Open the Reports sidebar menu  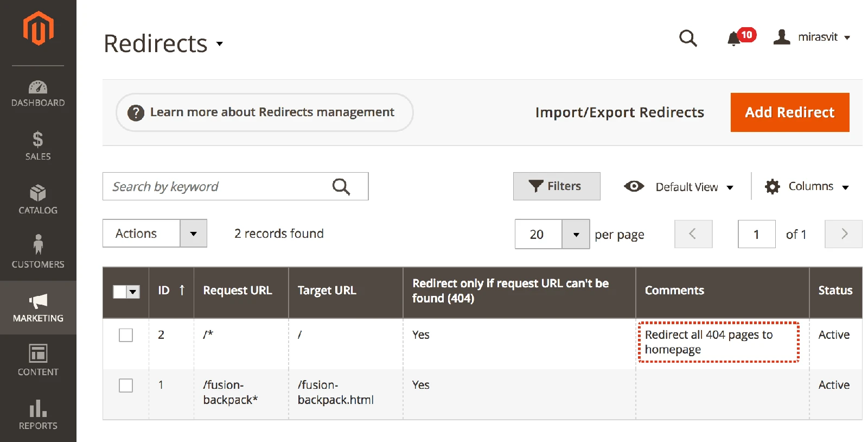[38, 414]
